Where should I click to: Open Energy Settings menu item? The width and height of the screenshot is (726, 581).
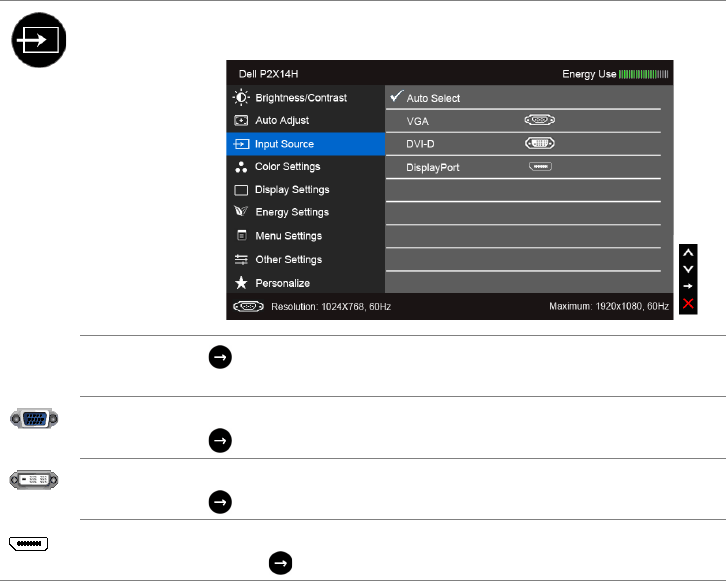click(306, 212)
